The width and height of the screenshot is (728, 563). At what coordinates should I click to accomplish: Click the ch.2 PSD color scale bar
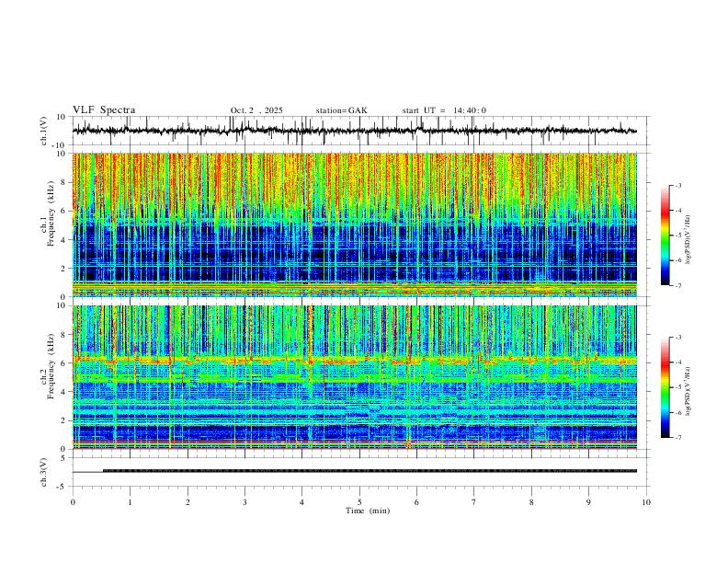pyautogui.click(x=665, y=387)
